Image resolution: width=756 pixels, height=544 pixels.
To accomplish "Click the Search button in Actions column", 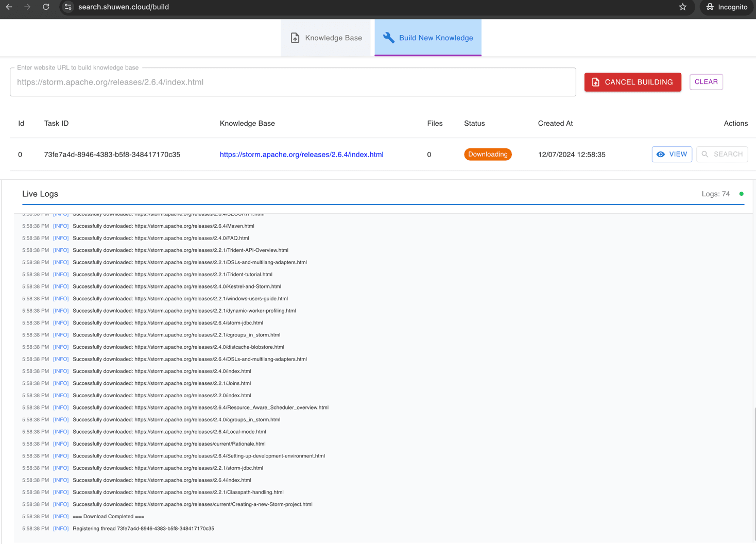I will coord(721,154).
